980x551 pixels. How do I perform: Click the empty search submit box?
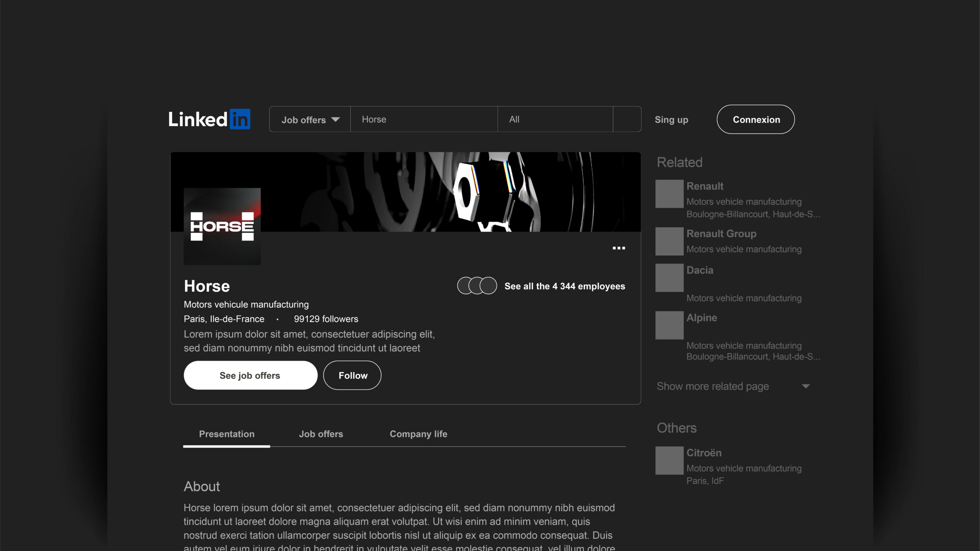(x=627, y=119)
